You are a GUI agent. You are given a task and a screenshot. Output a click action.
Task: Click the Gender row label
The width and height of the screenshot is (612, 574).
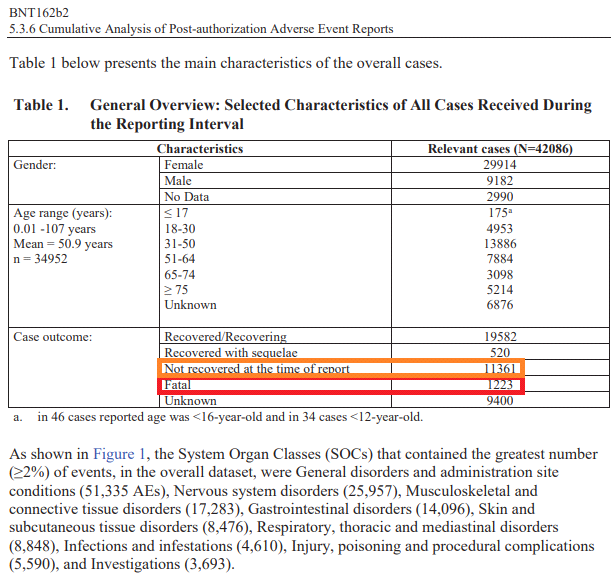point(34,165)
